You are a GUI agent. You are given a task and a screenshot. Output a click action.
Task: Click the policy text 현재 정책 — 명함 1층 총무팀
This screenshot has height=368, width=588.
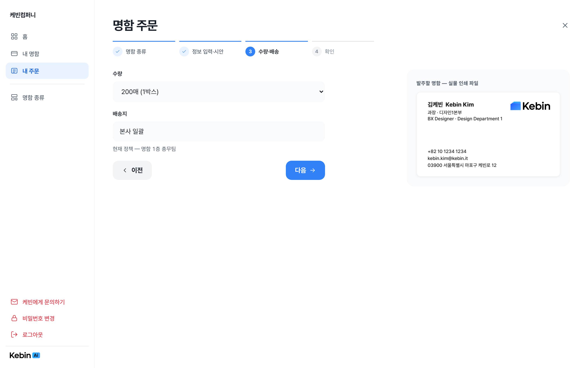point(144,149)
